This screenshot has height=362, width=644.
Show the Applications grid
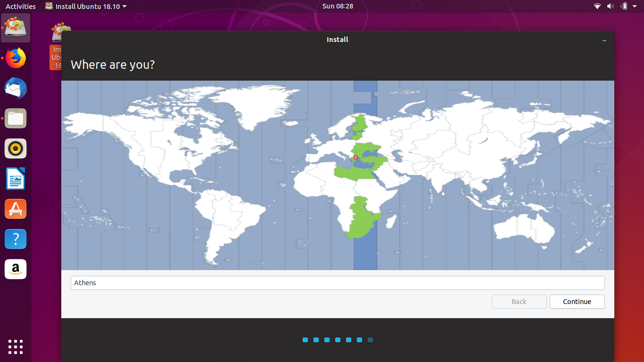tap(16, 347)
